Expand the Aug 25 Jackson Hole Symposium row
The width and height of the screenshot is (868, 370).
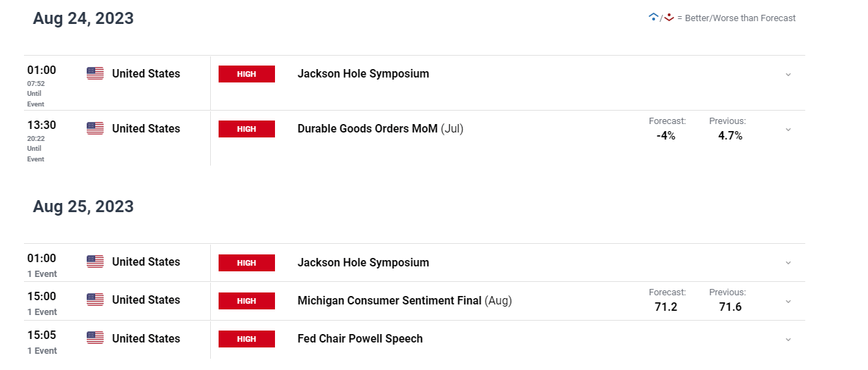(788, 263)
